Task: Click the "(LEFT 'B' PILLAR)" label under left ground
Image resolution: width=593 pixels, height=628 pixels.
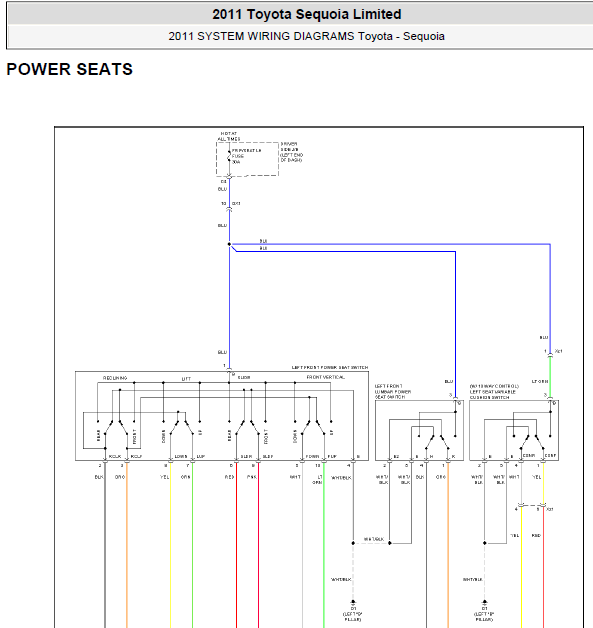Action: pos(353,616)
